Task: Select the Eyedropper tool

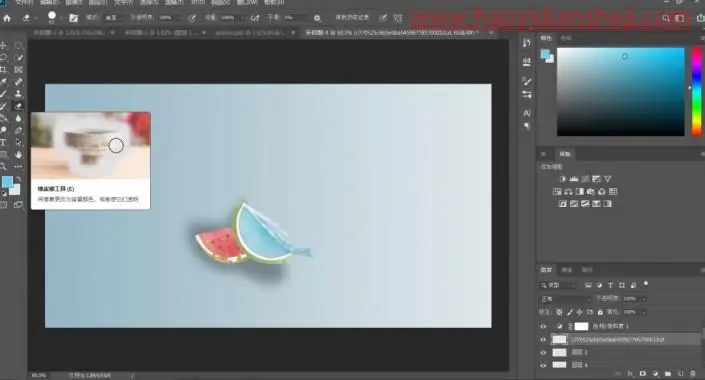Action: (x=4, y=82)
